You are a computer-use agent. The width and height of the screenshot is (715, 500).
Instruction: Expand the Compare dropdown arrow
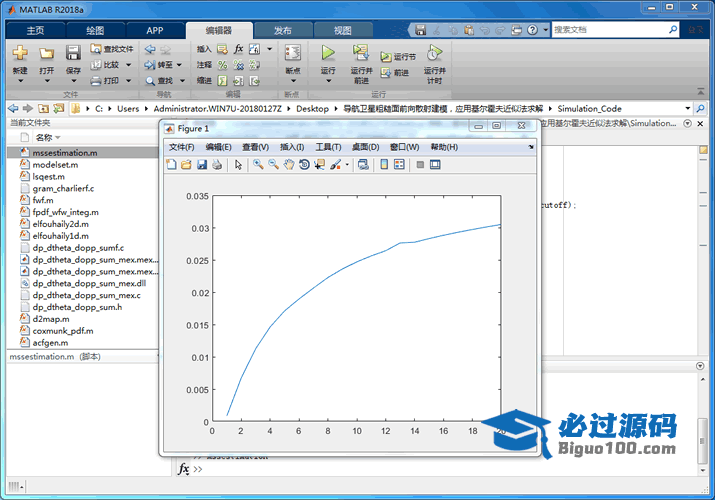tap(129, 65)
